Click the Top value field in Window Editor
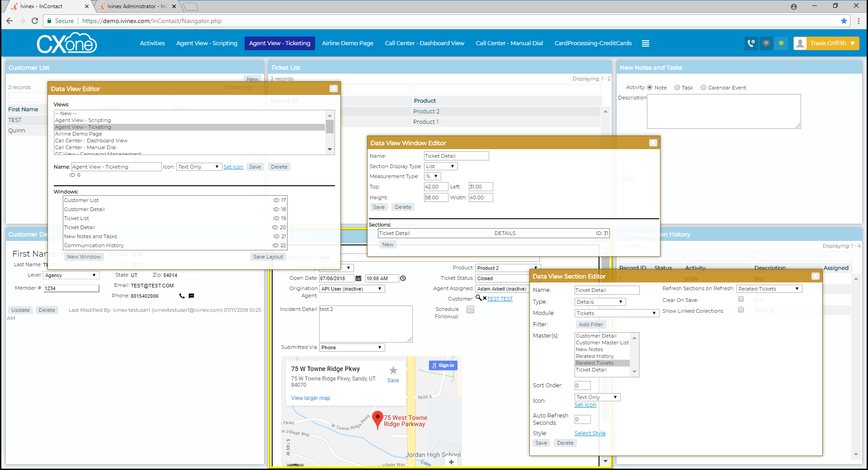Image resolution: width=868 pixels, height=470 pixels. click(436, 187)
